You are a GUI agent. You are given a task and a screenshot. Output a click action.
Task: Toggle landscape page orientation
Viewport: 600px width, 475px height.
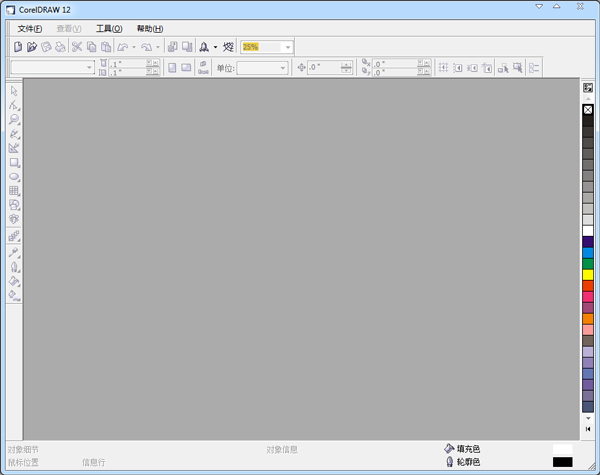186,68
